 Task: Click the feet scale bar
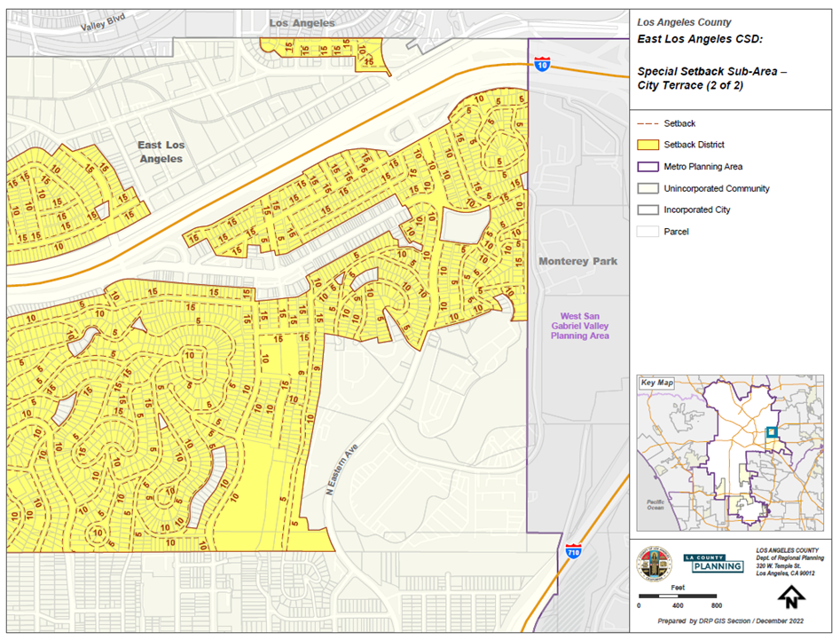pos(677,597)
